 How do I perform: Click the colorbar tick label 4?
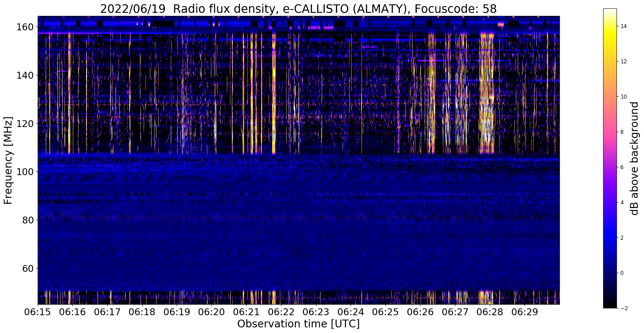coord(622,203)
